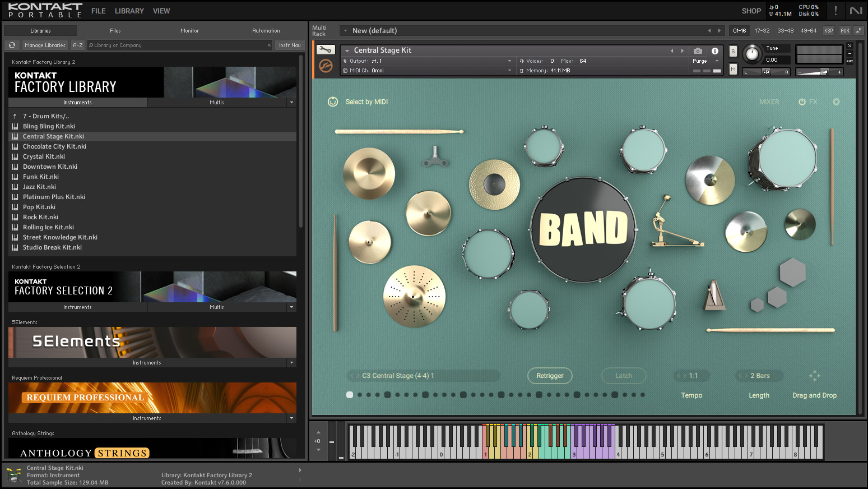Open the Central Stage Kit instrument dropdown
The image size is (868, 489).
(347, 50)
